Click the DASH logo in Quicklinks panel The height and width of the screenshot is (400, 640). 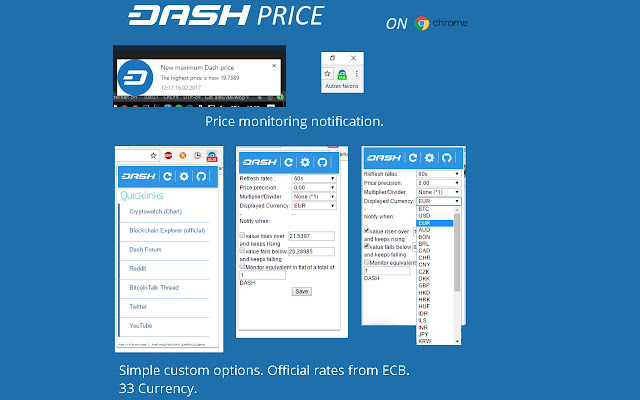click(138, 176)
